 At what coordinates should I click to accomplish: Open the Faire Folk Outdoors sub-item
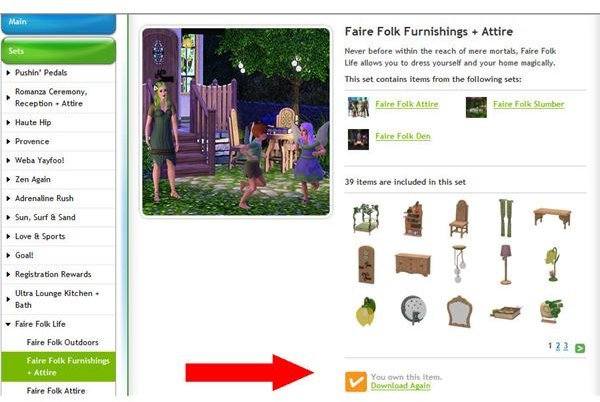tap(62, 342)
